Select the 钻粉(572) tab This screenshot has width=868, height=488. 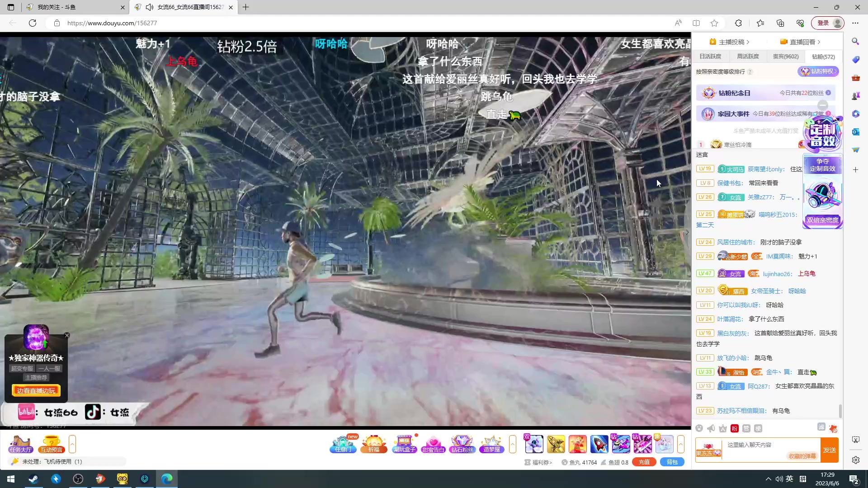pos(823,56)
